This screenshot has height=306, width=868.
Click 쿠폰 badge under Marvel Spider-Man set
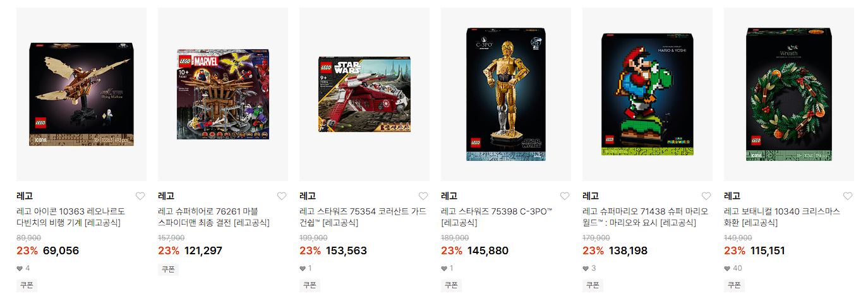point(168,269)
